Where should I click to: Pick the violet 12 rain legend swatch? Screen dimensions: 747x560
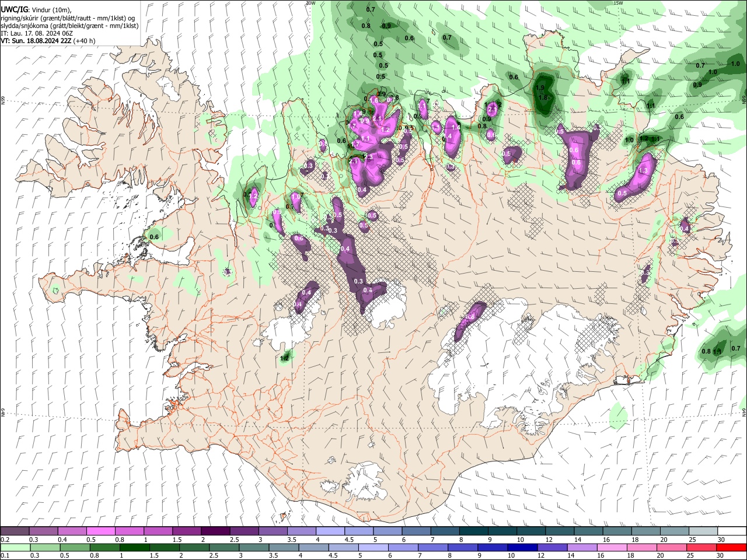pyautogui.click(x=552, y=548)
